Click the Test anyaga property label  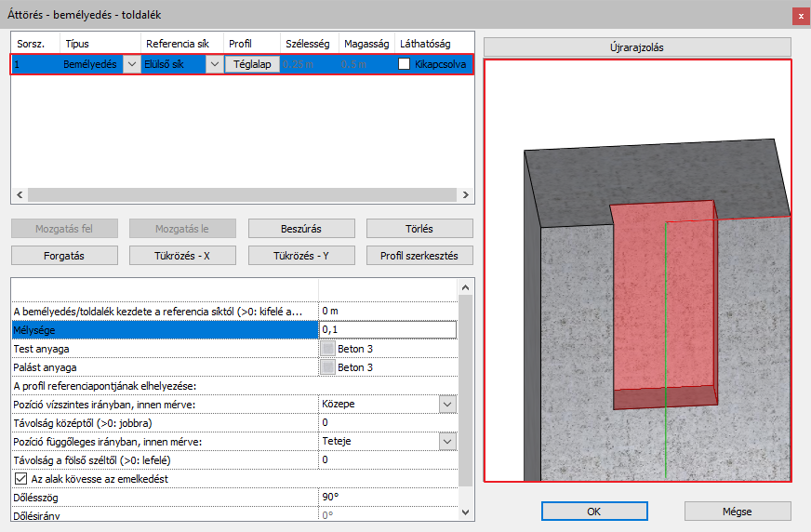pyautogui.click(x=41, y=349)
